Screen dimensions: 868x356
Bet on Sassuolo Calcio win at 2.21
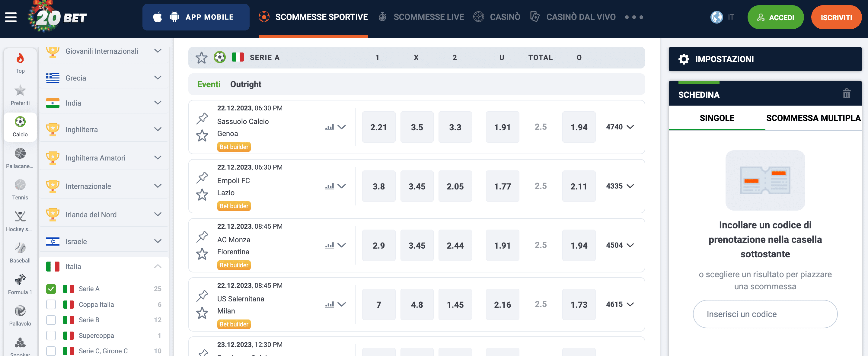379,127
